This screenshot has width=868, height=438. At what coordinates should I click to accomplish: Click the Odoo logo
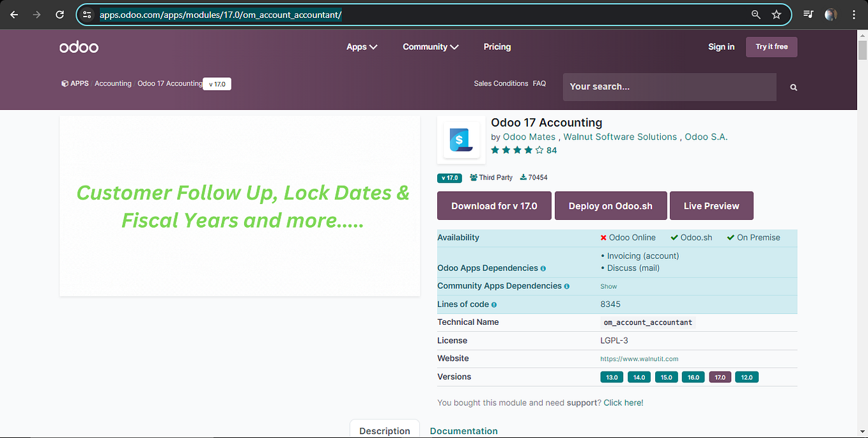78,46
